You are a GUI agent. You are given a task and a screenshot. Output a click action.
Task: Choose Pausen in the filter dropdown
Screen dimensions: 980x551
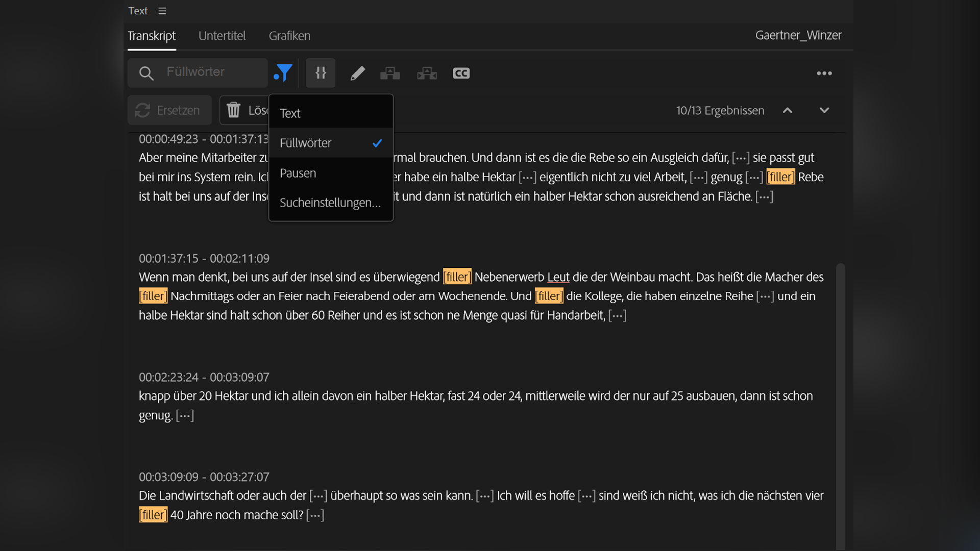298,173
